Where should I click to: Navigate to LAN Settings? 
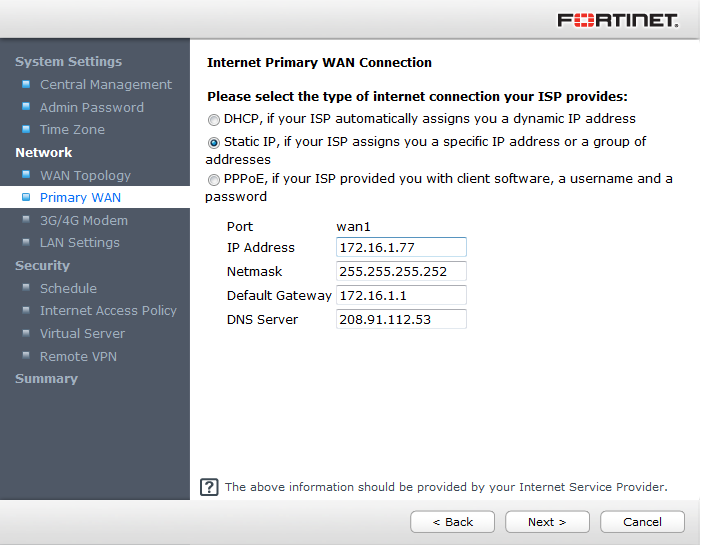point(79,242)
